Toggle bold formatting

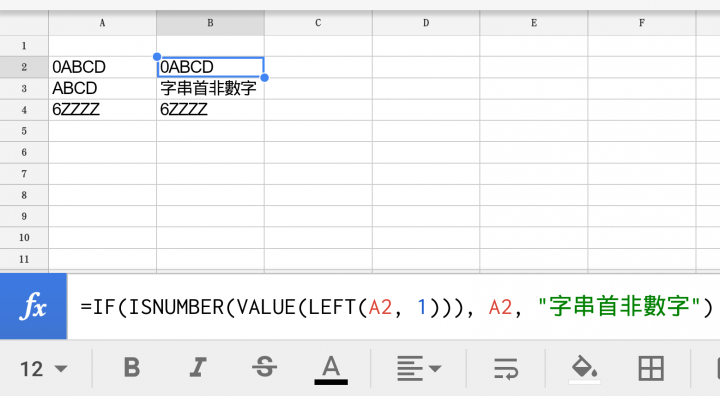click(x=132, y=368)
